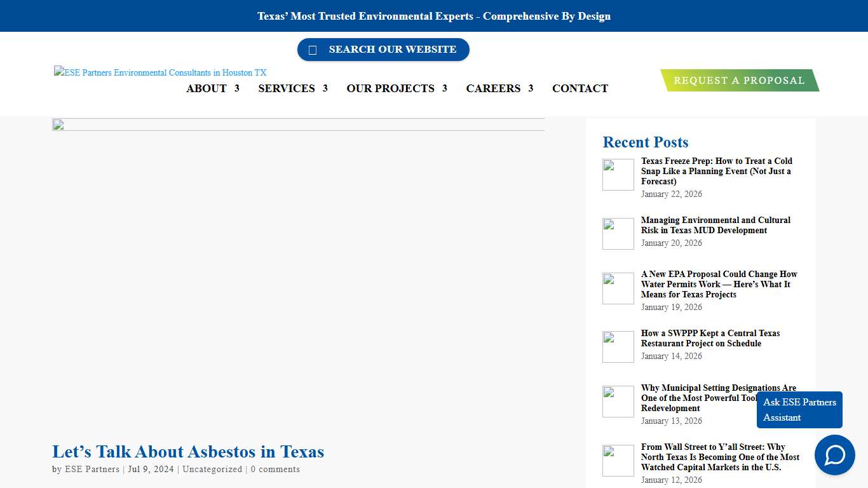Click the search icon inside SEARCH OUR WEBSITE

[x=313, y=50]
